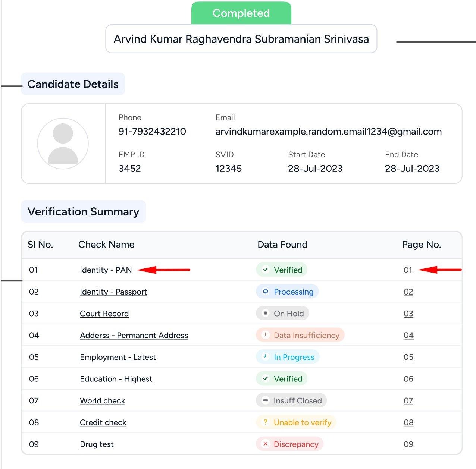Viewport: 476px width, 469px height.
Task: Go to Employment - Latest details
Action: (118, 357)
